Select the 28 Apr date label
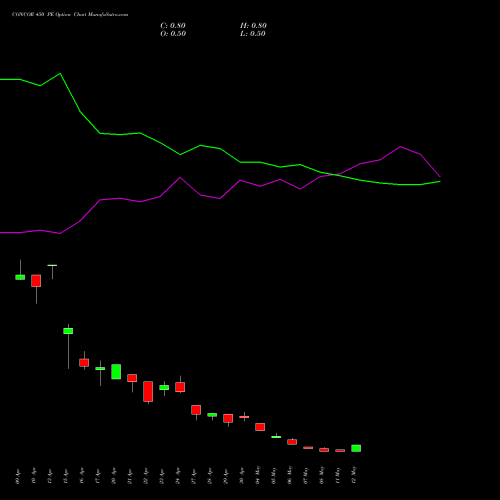Viewport: 500px width, 500px height. coord(210,476)
